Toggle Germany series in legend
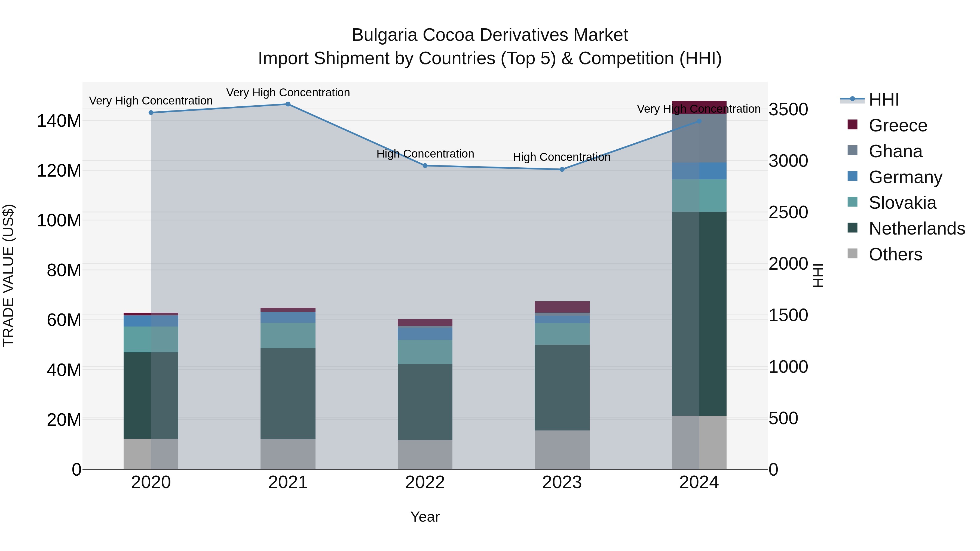 coord(895,177)
